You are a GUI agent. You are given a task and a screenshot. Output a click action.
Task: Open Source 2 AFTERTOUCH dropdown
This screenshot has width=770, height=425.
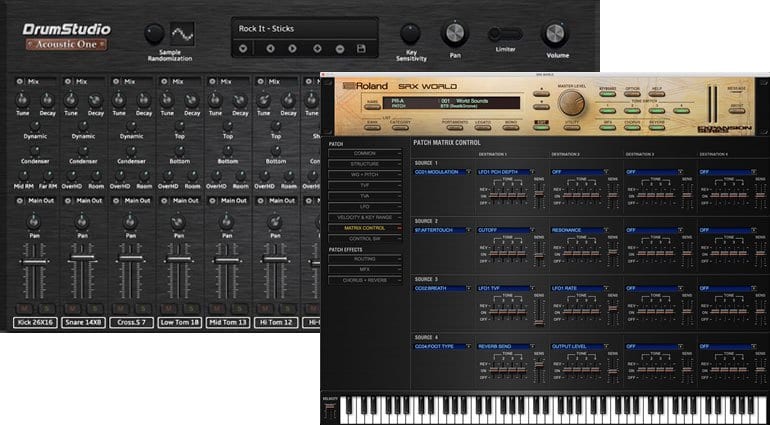point(443,230)
